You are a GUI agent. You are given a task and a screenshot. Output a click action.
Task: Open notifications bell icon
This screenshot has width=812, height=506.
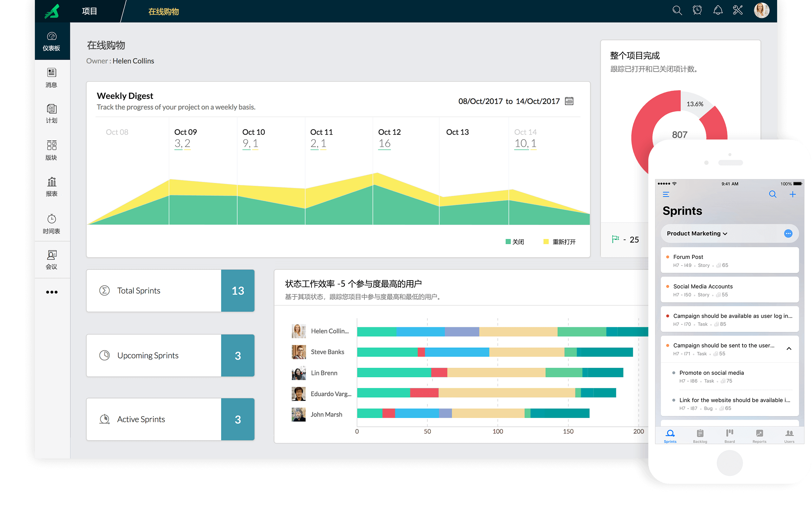tap(717, 11)
